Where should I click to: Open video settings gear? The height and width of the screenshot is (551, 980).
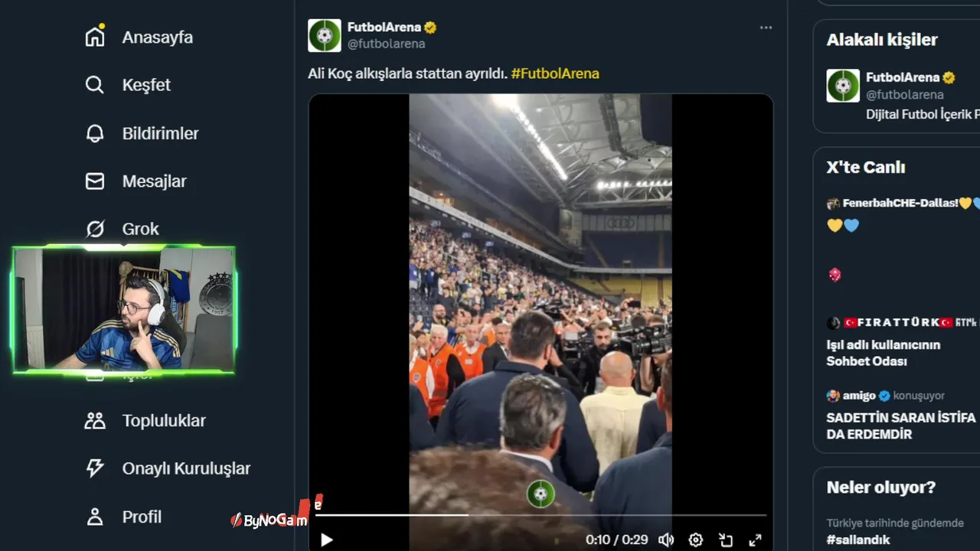(695, 540)
